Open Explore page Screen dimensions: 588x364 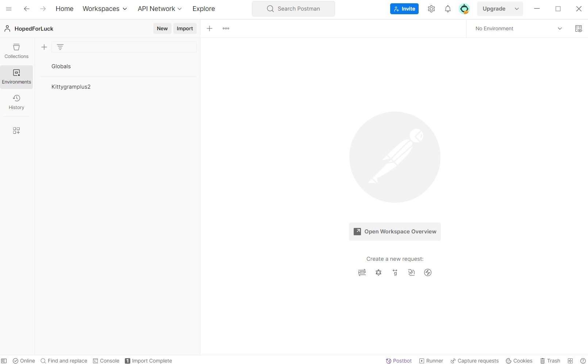point(204,9)
